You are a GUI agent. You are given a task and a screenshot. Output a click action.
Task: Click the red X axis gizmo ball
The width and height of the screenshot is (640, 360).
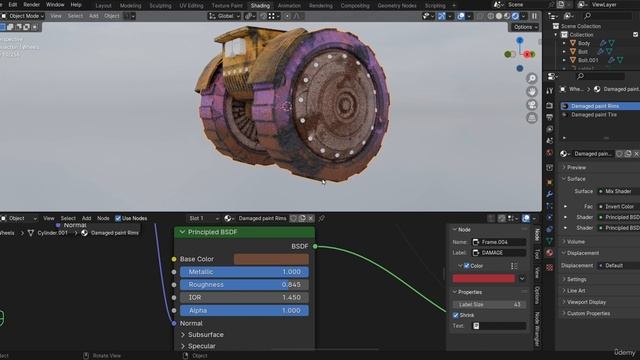pos(527,54)
